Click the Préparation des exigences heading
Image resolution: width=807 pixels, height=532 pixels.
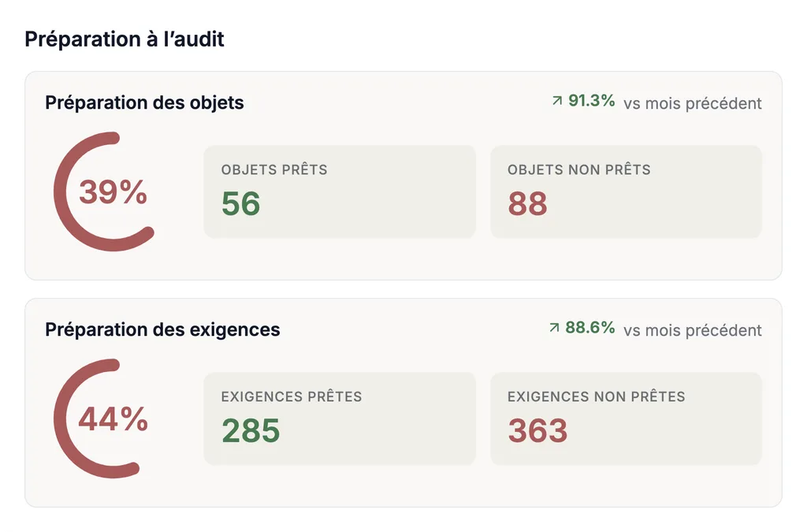(x=162, y=329)
